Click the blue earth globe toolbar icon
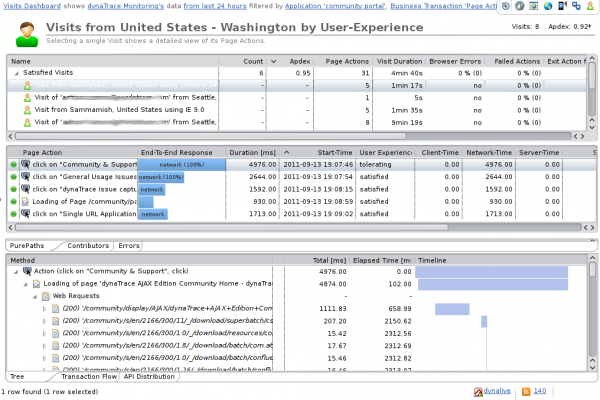600x400 pixels. click(548, 6)
